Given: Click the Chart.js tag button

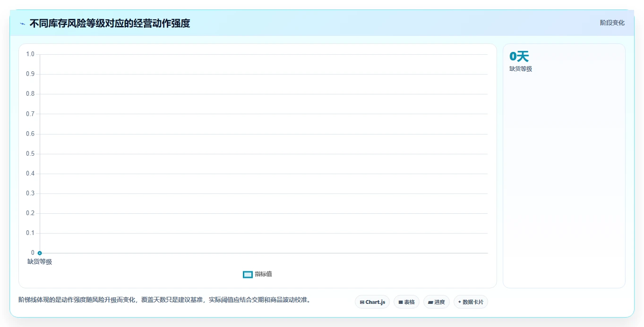Looking at the screenshot, I should point(372,302).
